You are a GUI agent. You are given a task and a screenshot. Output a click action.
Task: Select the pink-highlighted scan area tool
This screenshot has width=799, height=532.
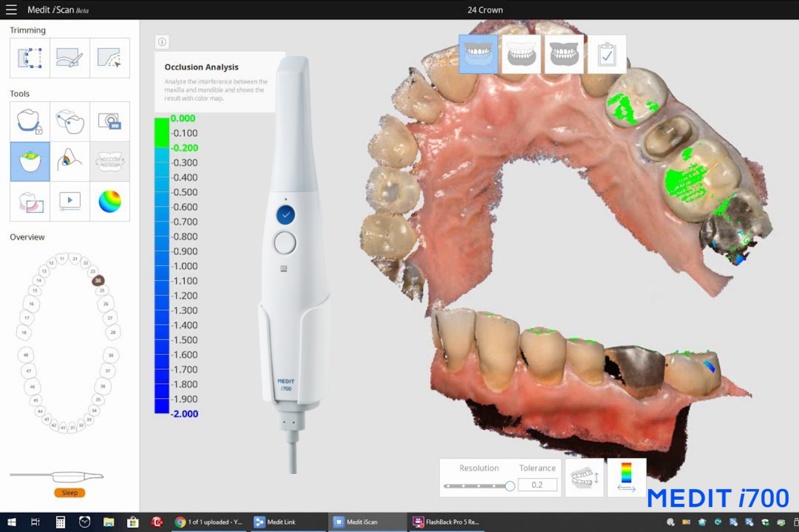30,201
